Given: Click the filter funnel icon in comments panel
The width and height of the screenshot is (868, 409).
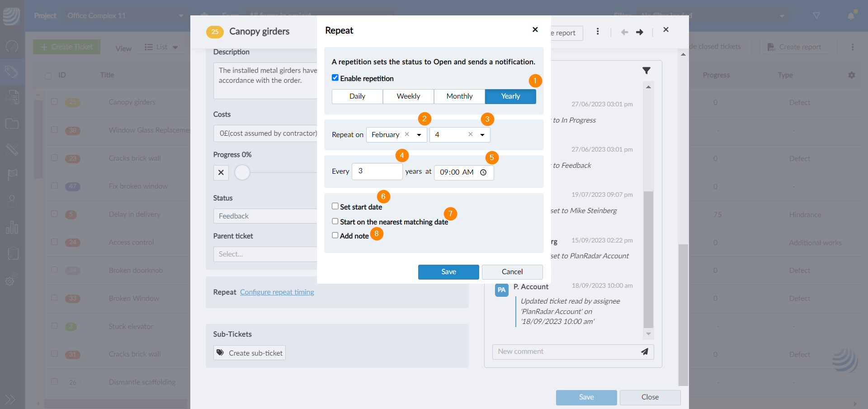Looking at the screenshot, I should tap(646, 71).
